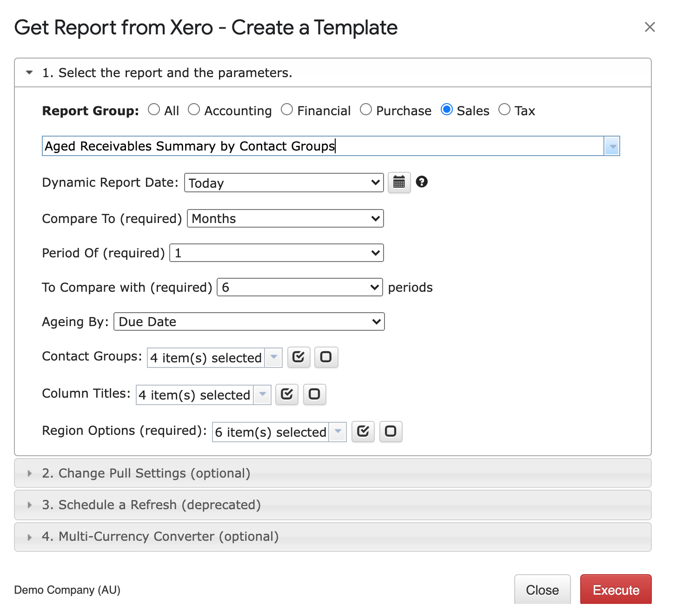Open the Compare To dropdown showing Months

(285, 218)
